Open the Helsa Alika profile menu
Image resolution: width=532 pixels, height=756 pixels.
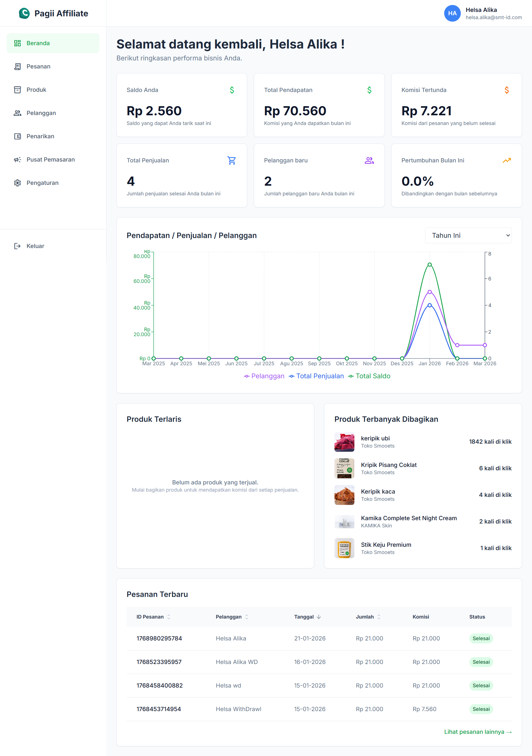pyautogui.click(x=453, y=13)
